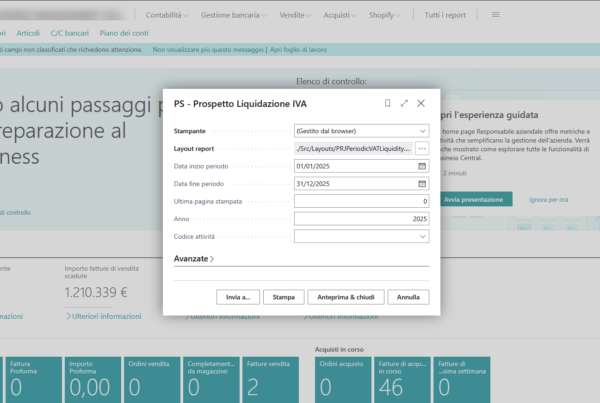The height and width of the screenshot is (403, 600).
Task: Go to Articoli
Action: click(x=28, y=33)
